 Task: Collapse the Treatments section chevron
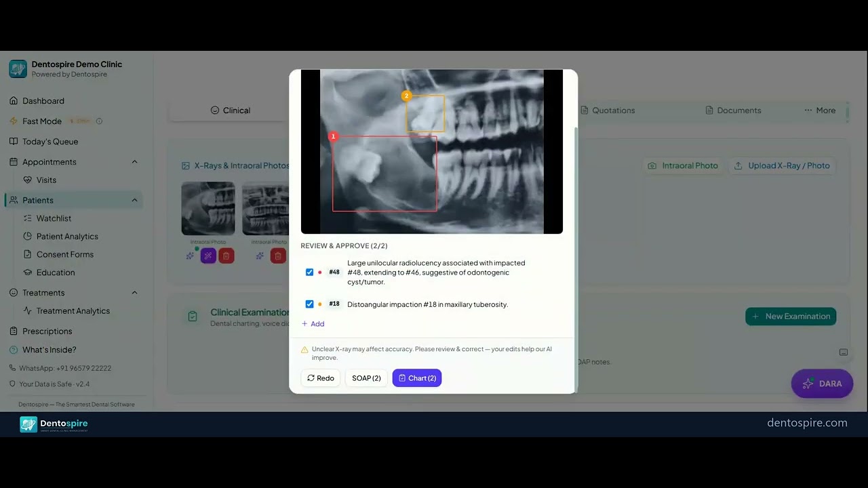tap(134, 293)
